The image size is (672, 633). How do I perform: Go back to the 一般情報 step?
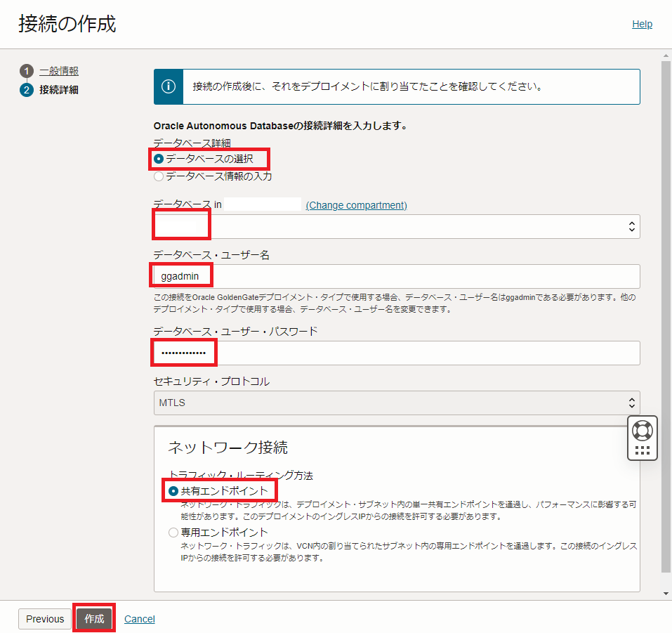point(59,71)
